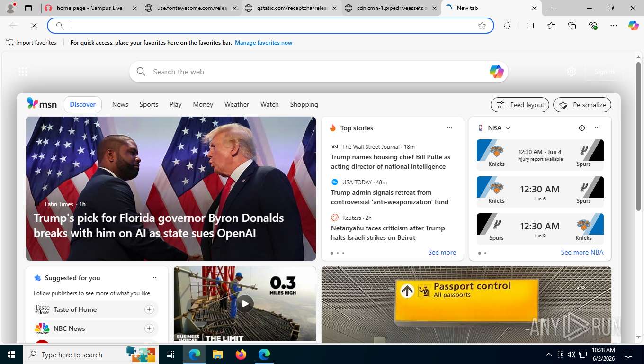Open NBA card info icon
Viewport: 644px width, 364px height.
click(x=582, y=128)
